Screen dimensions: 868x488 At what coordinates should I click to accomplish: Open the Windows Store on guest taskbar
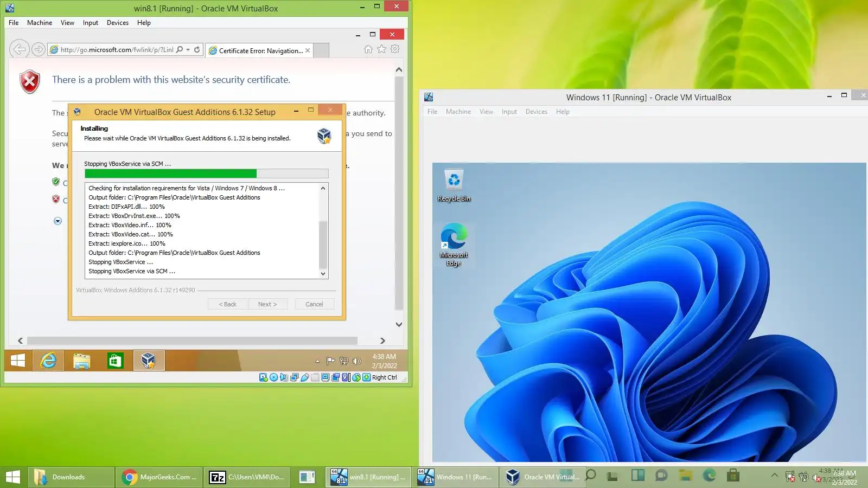point(116,361)
